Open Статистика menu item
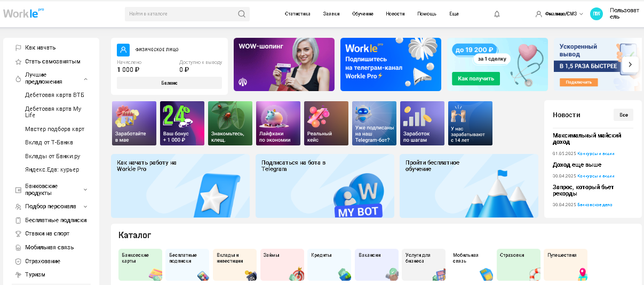 298,14
